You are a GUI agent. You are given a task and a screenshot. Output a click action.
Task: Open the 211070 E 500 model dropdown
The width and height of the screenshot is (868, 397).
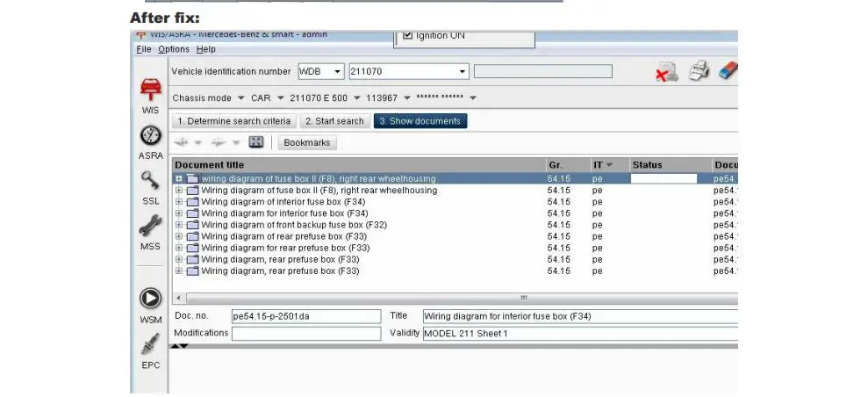coord(356,98)
